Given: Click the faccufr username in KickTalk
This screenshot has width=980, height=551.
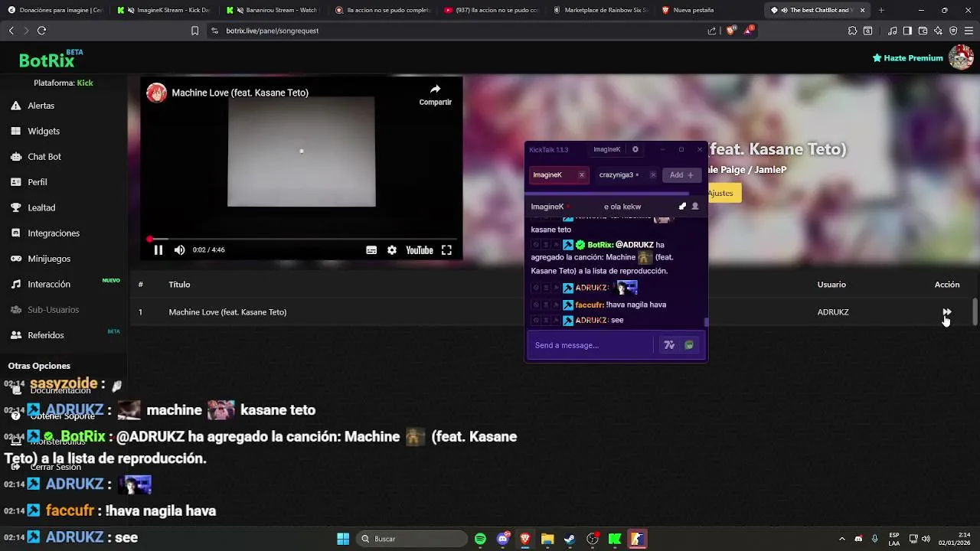Looking at the screenshot, I should point(589,305).
